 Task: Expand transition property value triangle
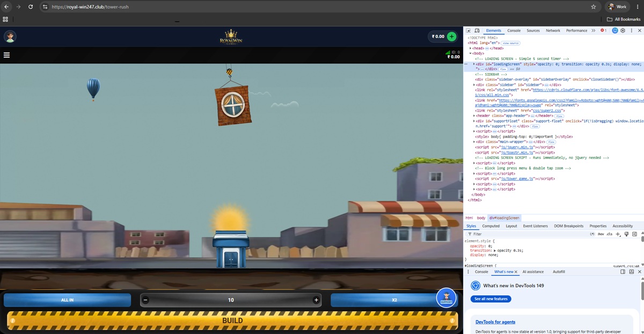(495, 251)
